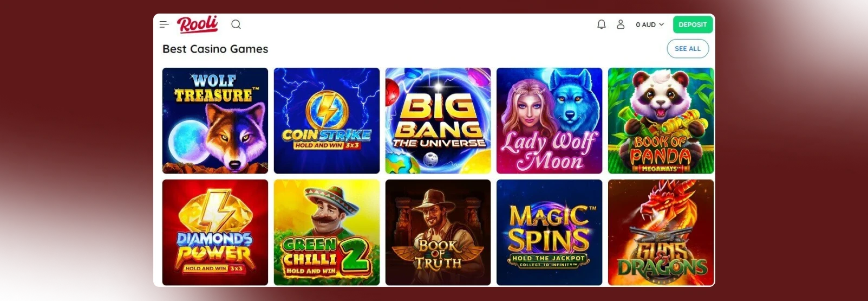Click the Best Casino Games heading
Screen dimensions: 868x301
point(215,49)
